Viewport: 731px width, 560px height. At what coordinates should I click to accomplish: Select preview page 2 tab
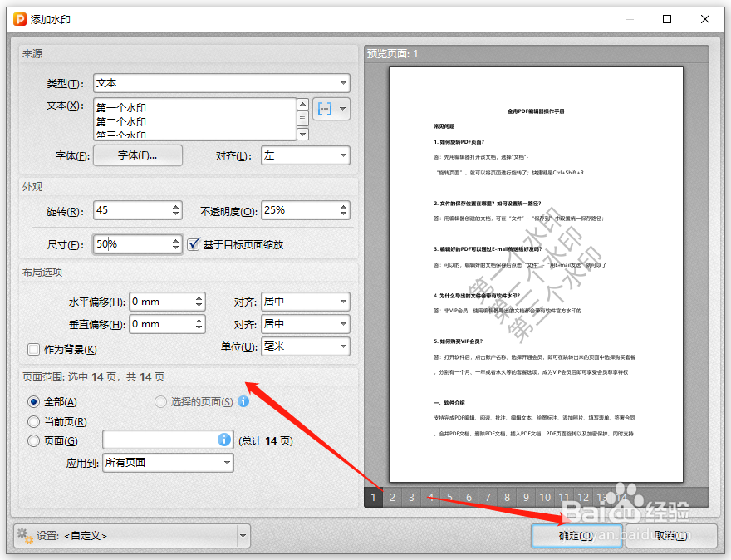393,498
